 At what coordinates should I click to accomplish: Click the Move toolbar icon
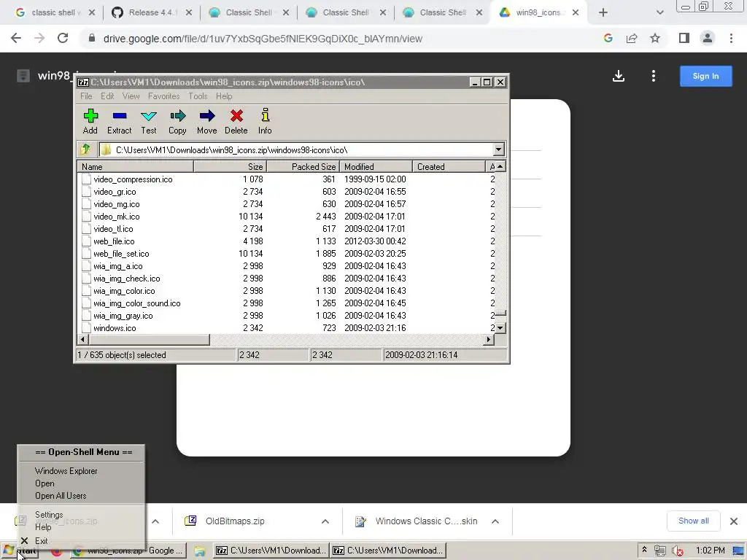(x=206, y=122)
